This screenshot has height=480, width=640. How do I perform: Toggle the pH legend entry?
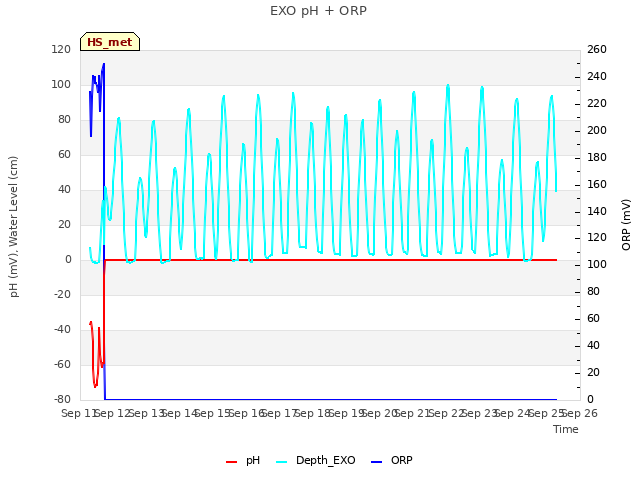click(243, 460)
